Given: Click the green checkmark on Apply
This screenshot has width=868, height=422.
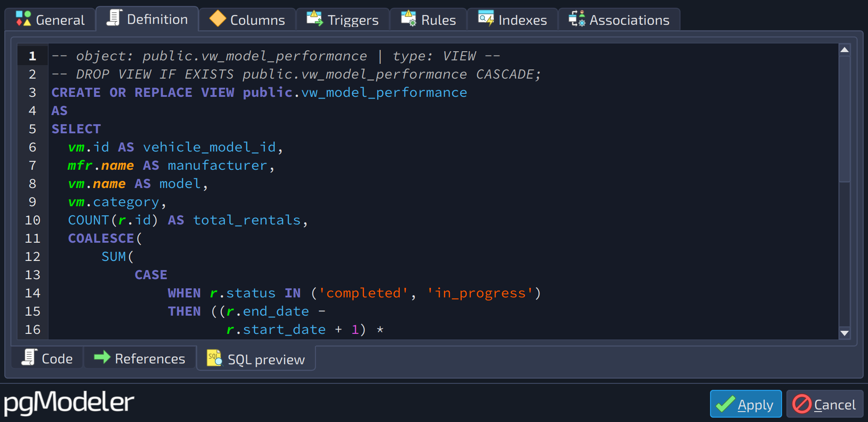Looking at the screenshot, I should pos(725,404).
